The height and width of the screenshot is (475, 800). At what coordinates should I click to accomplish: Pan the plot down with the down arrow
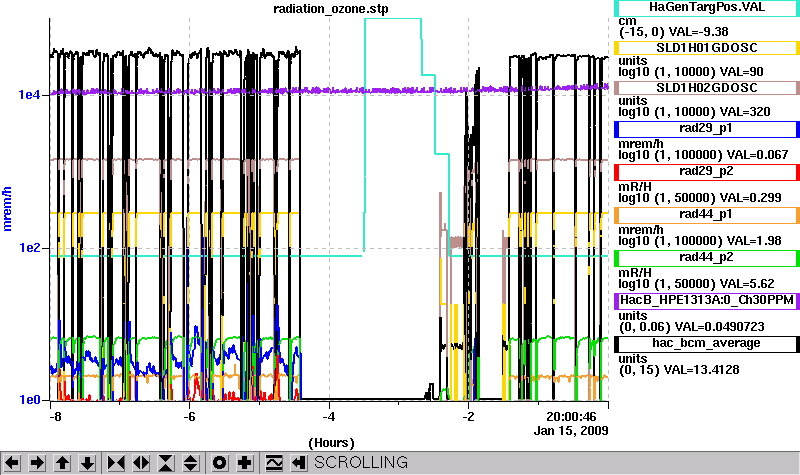point(87,463)
